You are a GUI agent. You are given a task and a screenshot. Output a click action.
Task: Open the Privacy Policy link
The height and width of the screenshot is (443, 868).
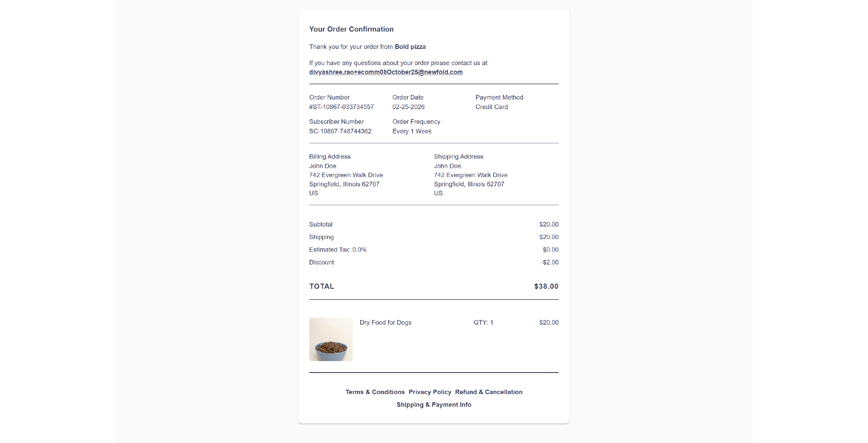coord(430,392)
